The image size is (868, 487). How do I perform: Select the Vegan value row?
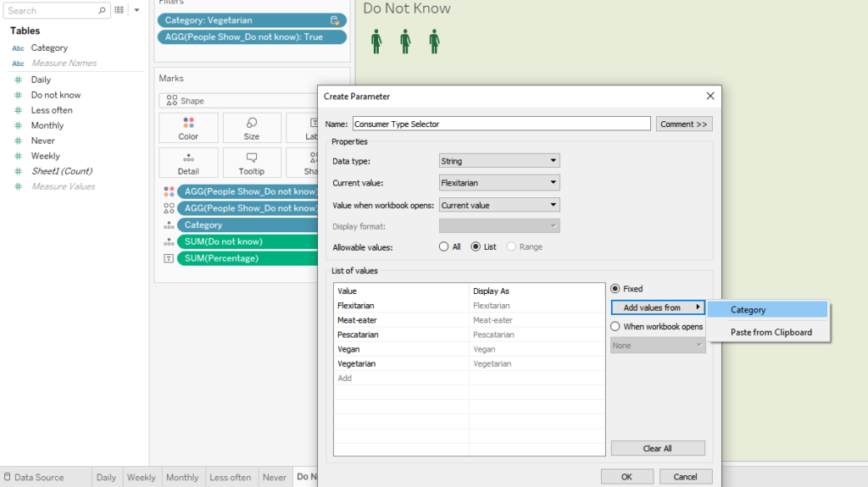[469, 349]
